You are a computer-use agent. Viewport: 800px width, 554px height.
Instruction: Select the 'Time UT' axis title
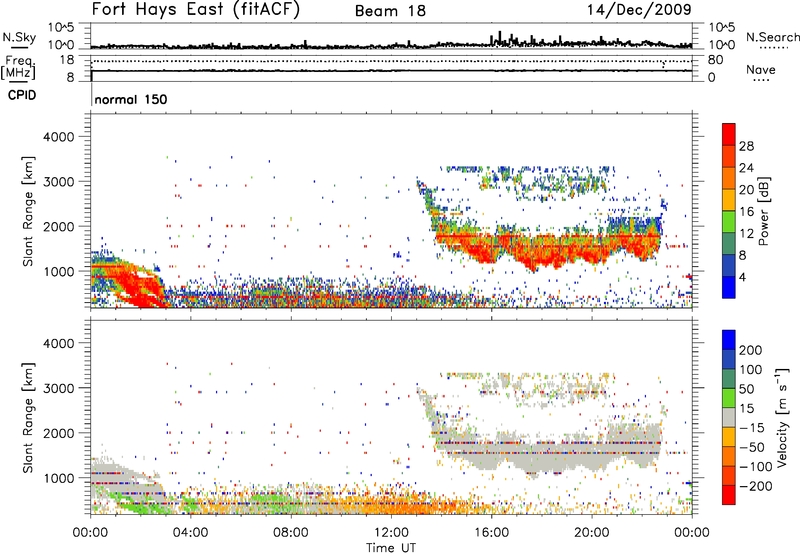391,548
